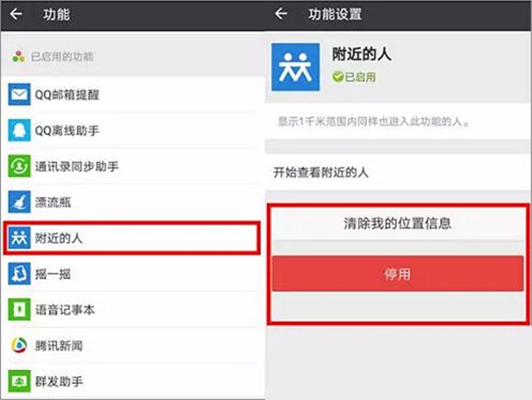This screenshot has height=400, width=532.
Task: Tap the 已启用 green status checkmark
Action: (x=337, y=77)
